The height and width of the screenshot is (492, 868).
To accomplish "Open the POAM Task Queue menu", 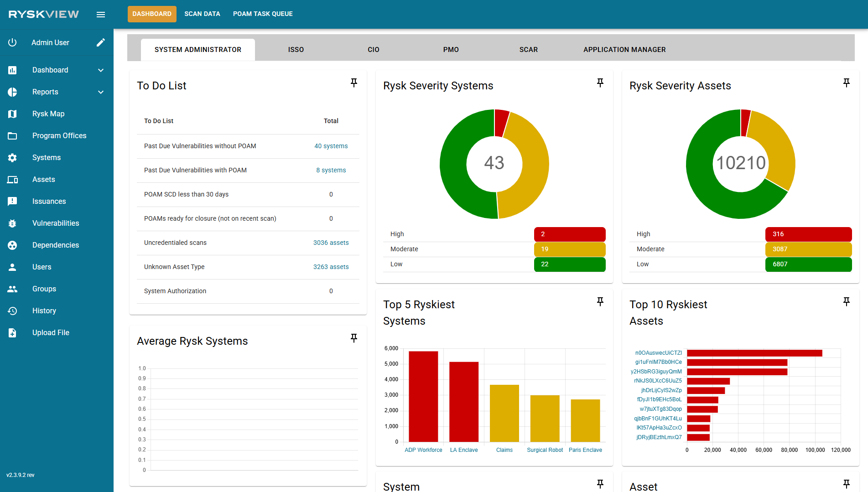I will tap(263, 14).
